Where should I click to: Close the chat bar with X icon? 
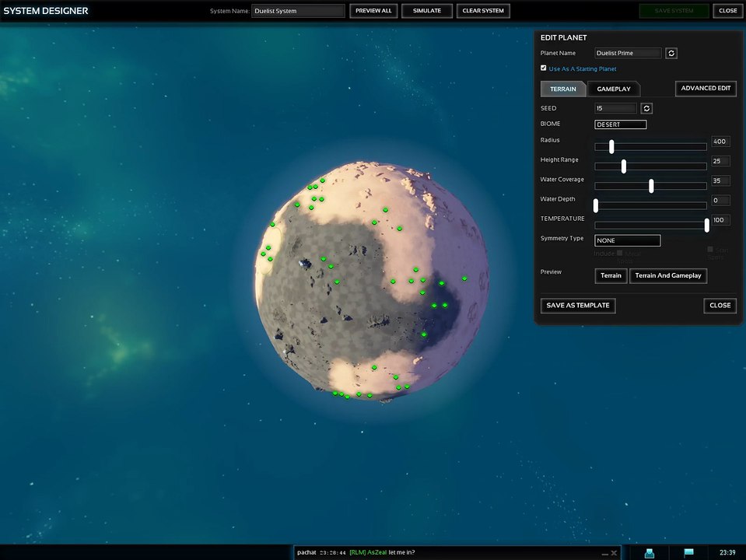[x=614, y=553]
